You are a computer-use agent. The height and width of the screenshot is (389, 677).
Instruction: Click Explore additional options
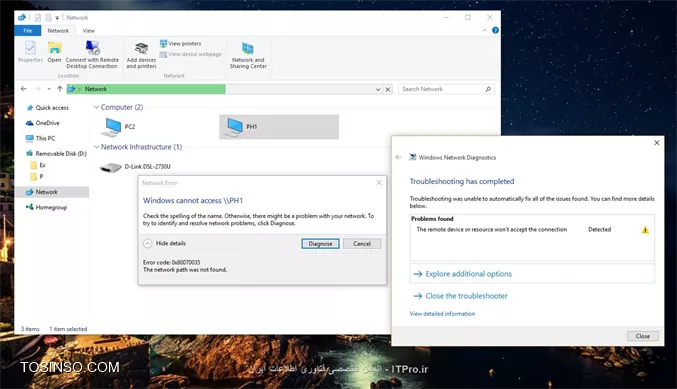click(x=532, y=274)
